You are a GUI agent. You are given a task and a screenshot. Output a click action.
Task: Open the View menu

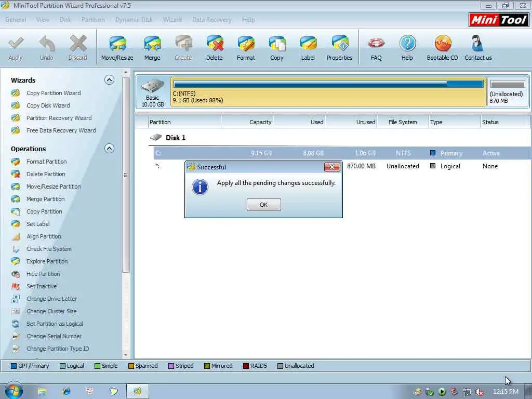pos(43,20)
